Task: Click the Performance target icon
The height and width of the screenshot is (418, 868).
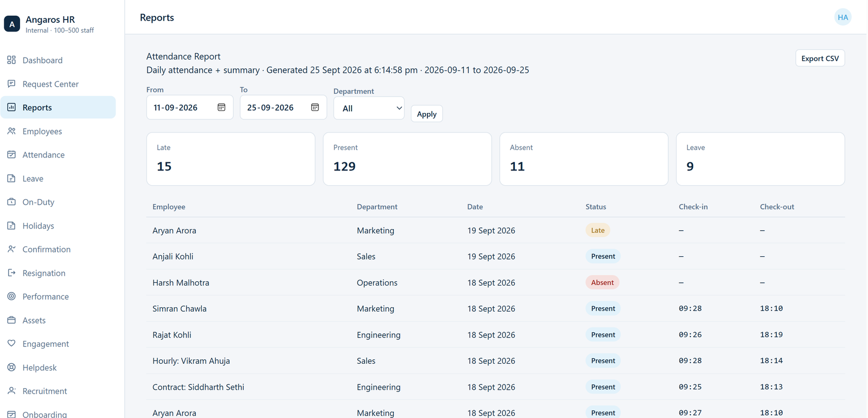Action: [x=11, y=296]
